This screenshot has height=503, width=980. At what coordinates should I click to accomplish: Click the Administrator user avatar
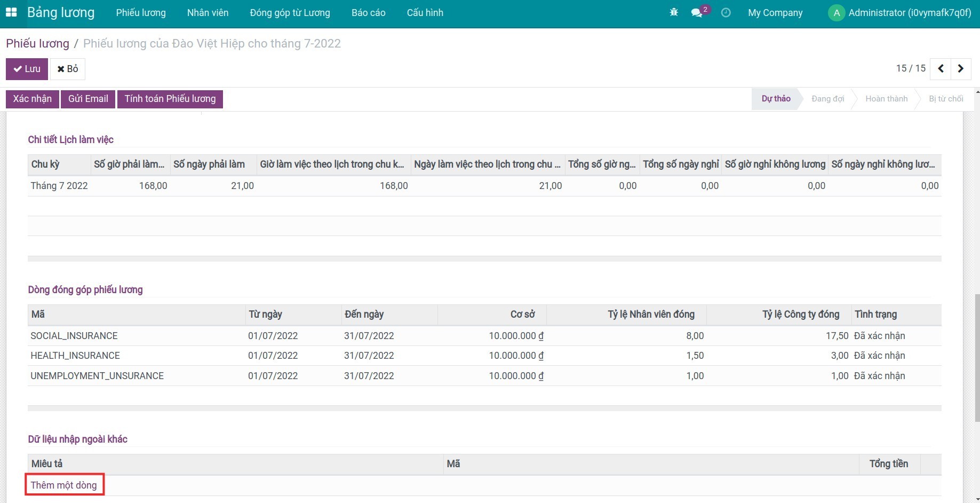836,13
